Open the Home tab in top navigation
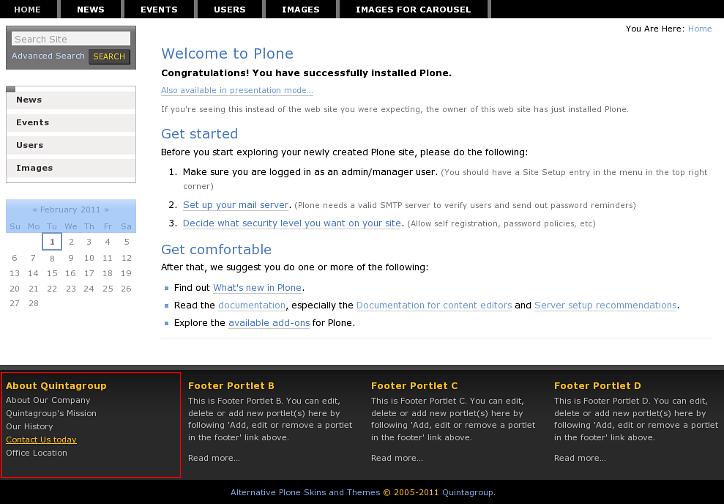The image size is (724, 504). [27, 9]
